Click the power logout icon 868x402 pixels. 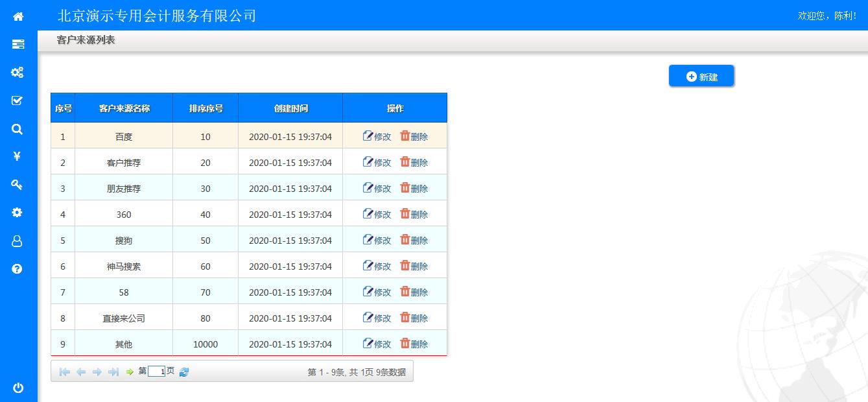point(18,388)
